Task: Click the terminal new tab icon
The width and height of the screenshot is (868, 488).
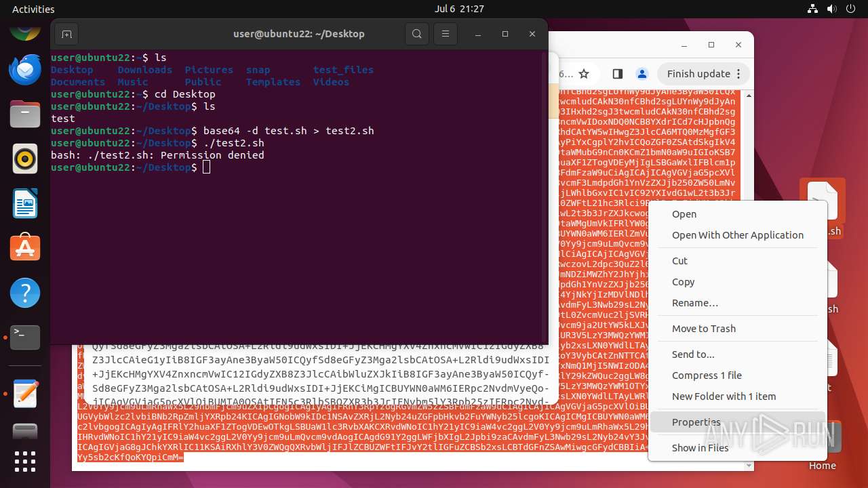Action: coord(66,34)
